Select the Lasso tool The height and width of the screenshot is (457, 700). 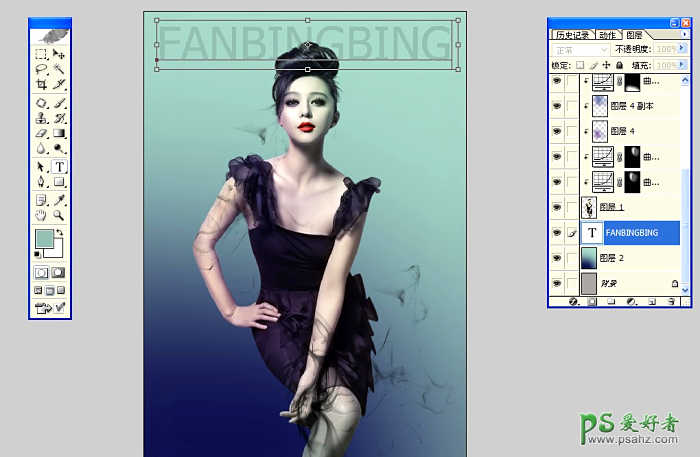point(41,70)
